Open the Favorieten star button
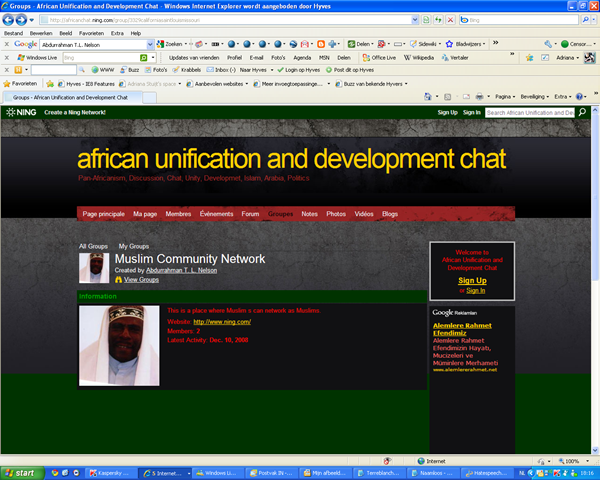The width and height of the screenshot is (600, 480). tap(20, 83)
